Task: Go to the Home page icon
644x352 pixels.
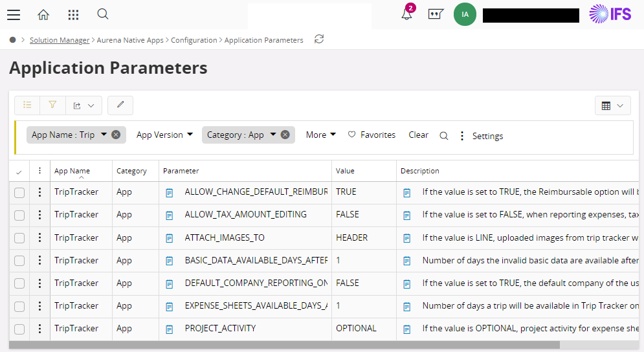Action: pyautogui.click(x=43, y=14)
